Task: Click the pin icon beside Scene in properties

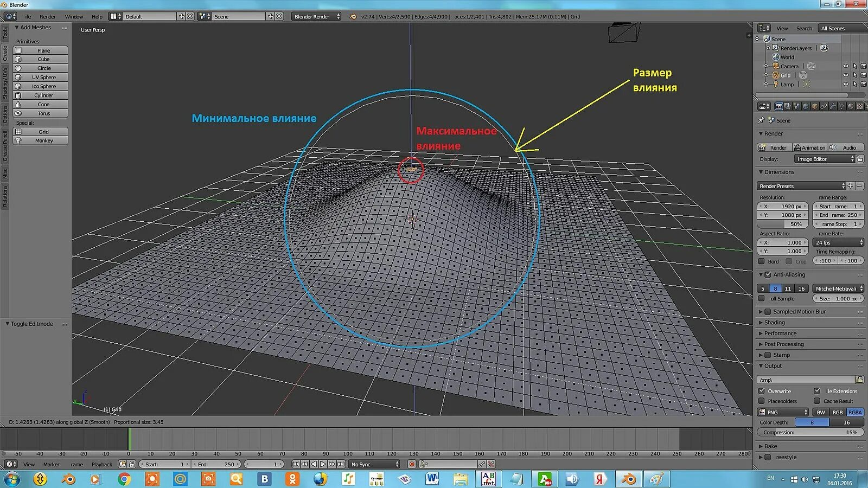Action: (761, 120)
